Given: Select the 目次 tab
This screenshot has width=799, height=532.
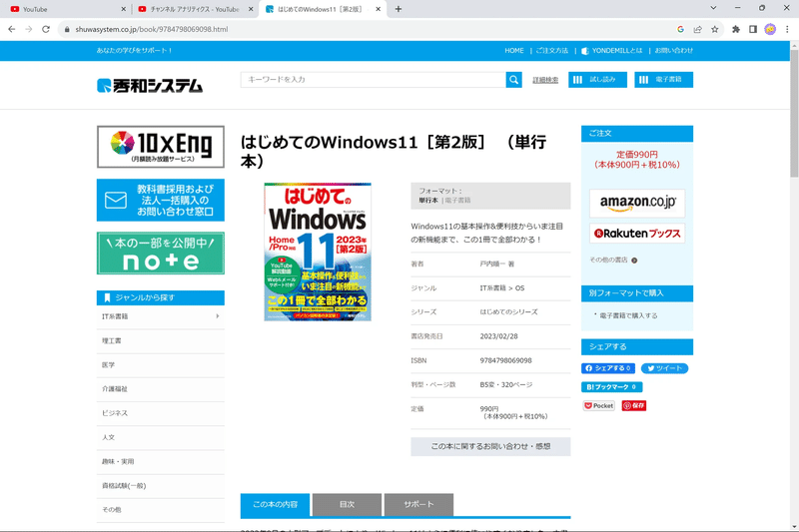Looking at the screenshot, I should click(347, 504).
